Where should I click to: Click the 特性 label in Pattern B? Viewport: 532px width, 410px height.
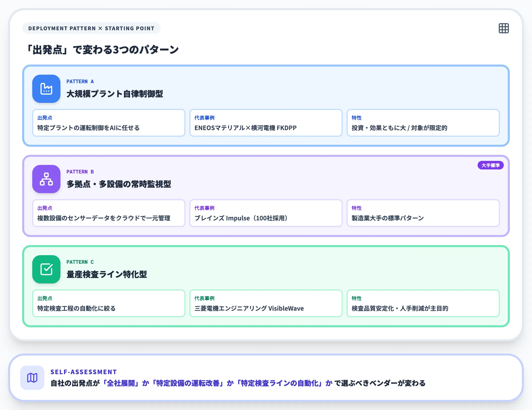click(x=357, y=208)
